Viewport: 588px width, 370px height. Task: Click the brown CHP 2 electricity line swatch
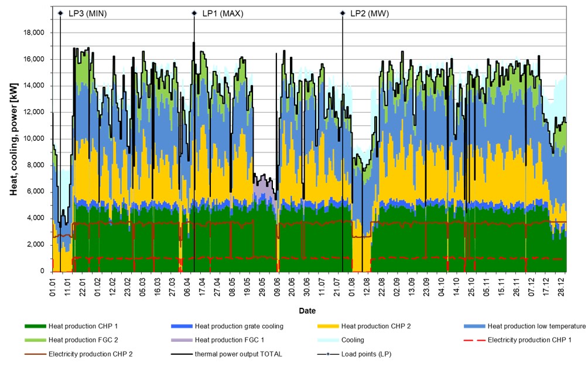(35, 354)
